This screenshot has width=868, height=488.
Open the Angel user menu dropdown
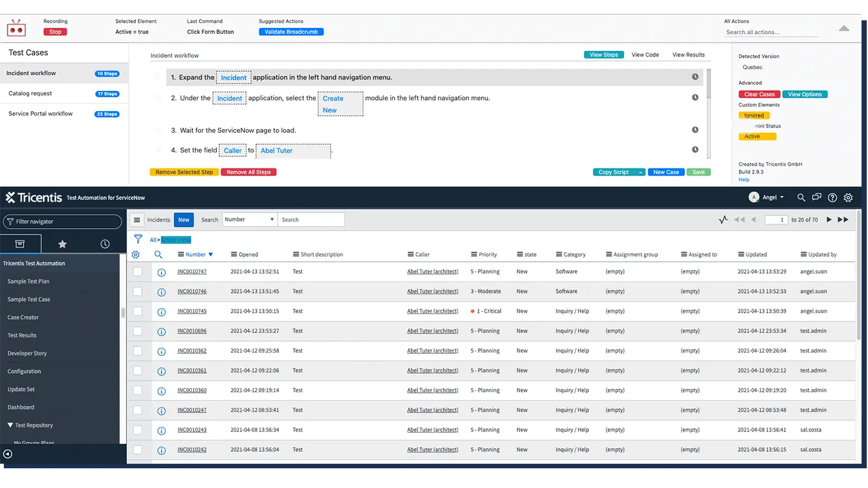[x=767, y=198]
